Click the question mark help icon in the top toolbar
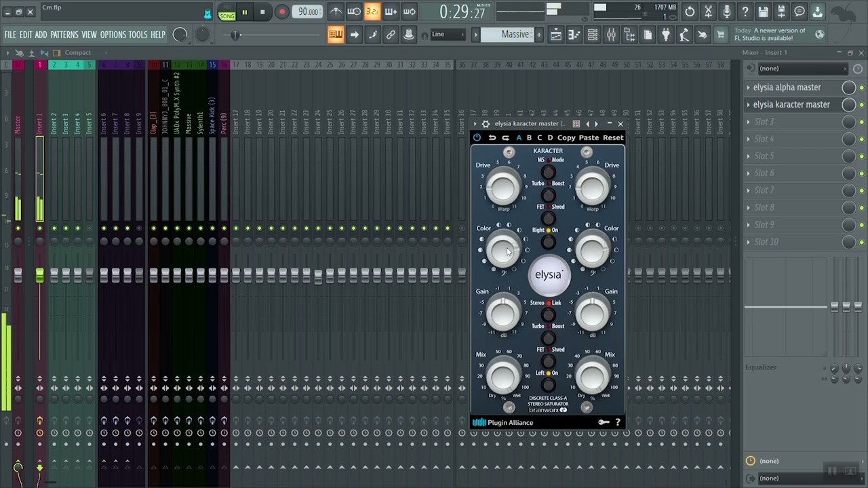868x488 pixels. (745, 12)
